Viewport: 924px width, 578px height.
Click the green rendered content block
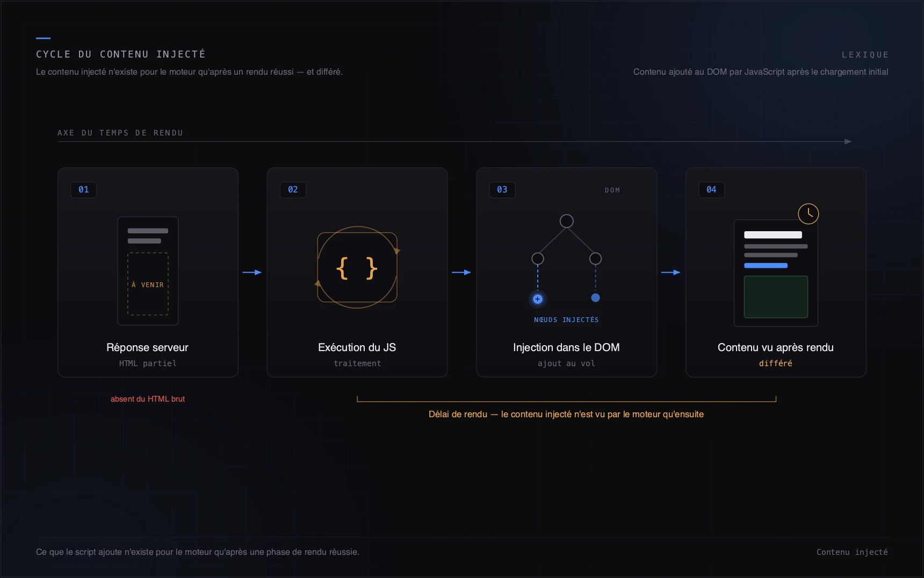pos(776,297)
